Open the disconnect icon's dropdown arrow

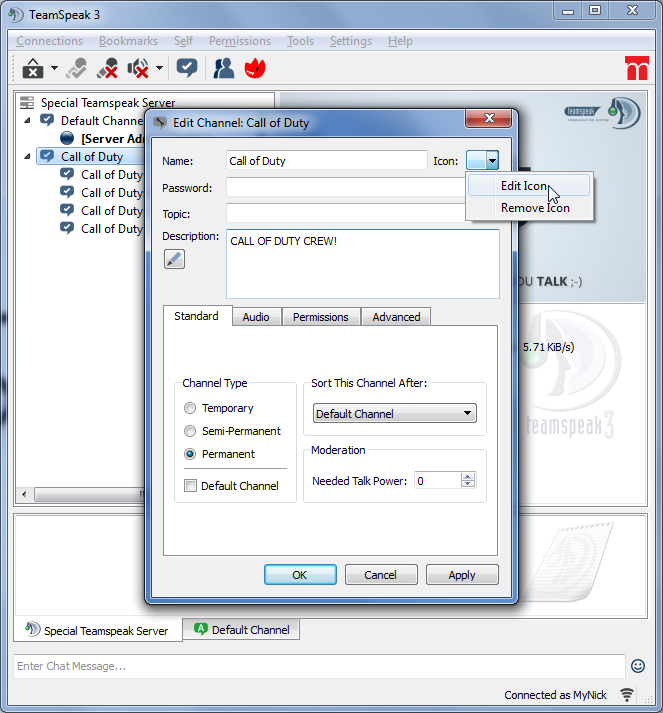55,68
